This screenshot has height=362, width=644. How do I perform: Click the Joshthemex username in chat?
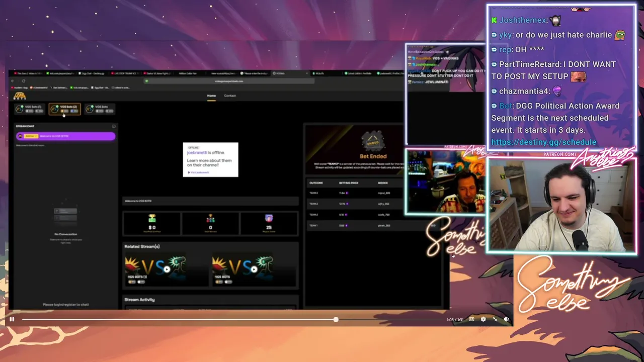click(x=523, y=20)
